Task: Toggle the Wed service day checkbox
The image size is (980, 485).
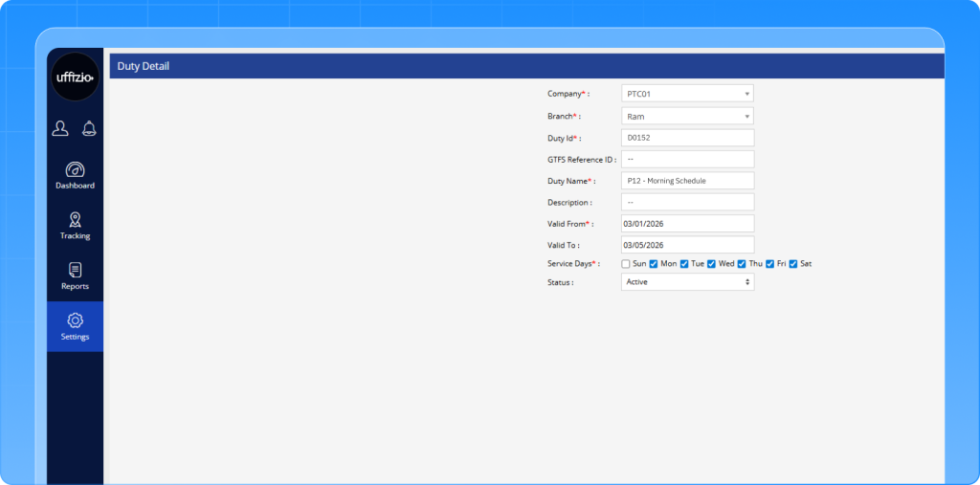Action: pyautogui.click(x=712, y=264)
